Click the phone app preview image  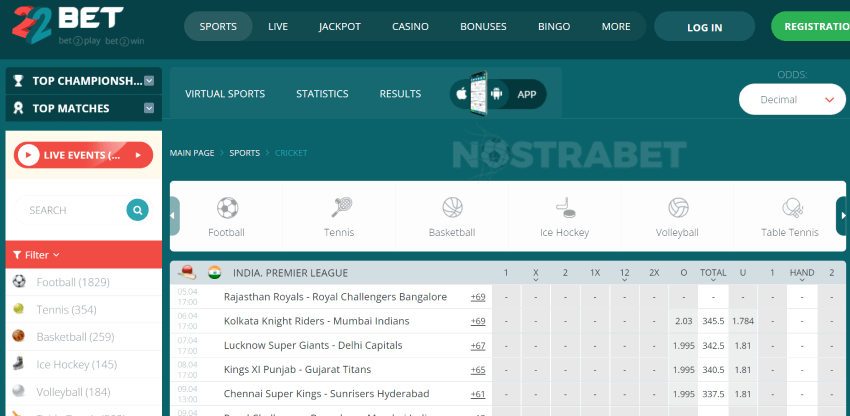479,93
